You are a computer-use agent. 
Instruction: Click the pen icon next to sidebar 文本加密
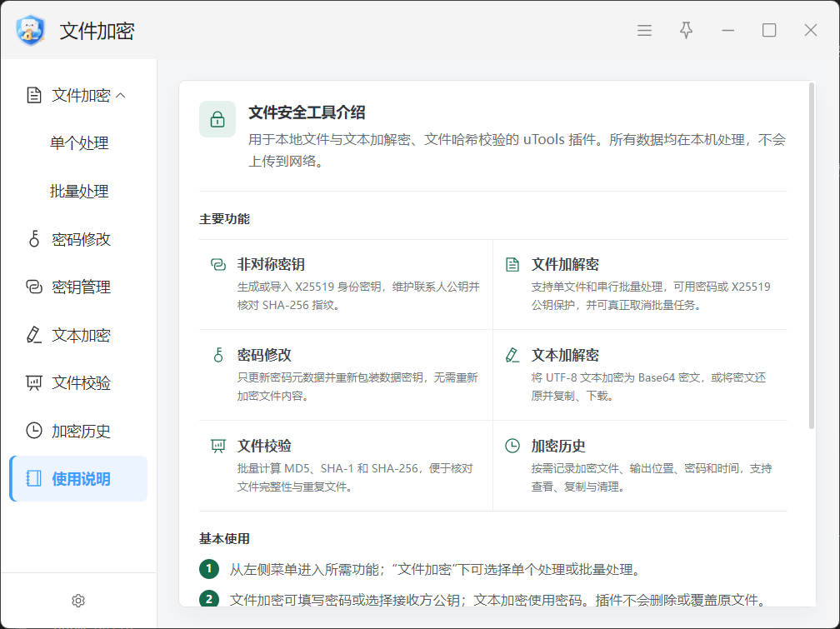(x=33, y=335)
